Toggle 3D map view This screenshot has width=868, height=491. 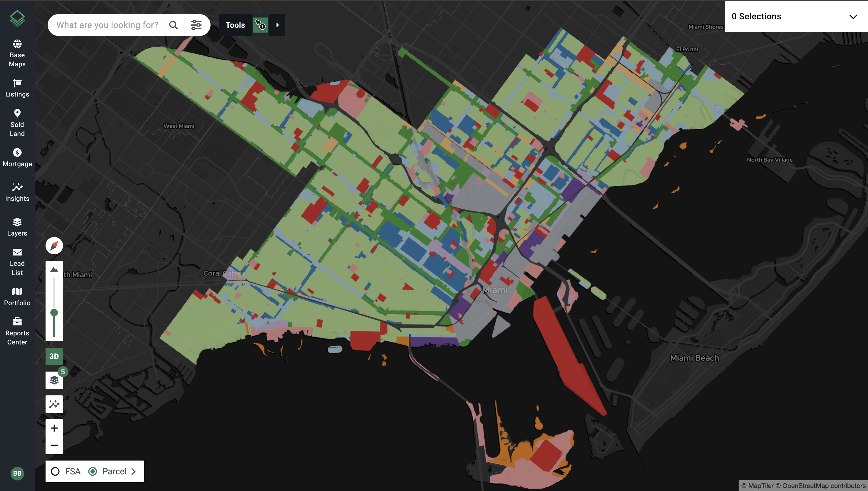point(54,356)
